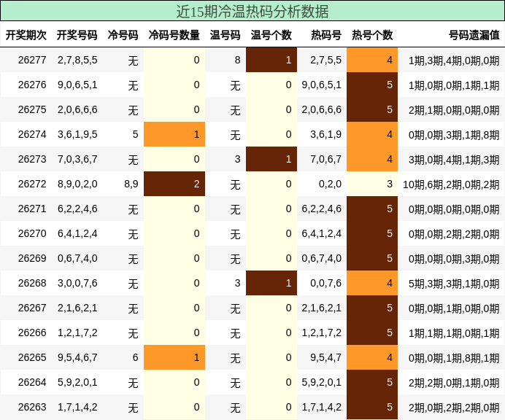
Task: Click dark brown cold count 2 cell
Action: [174, 184]
